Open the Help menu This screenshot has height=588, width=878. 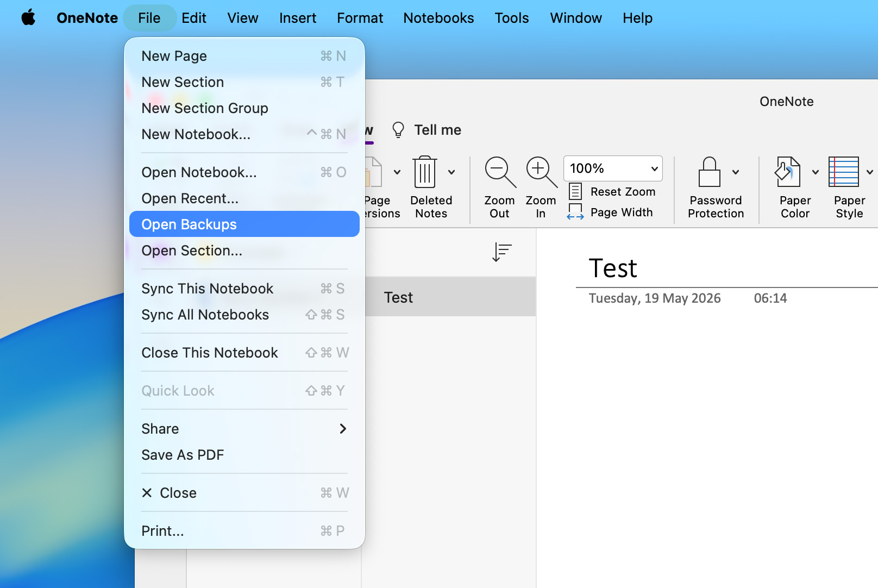click(637, 18)
